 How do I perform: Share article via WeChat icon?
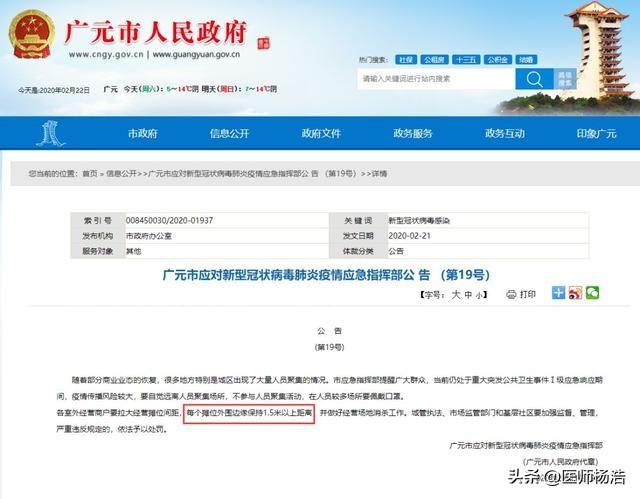point(592,294)
